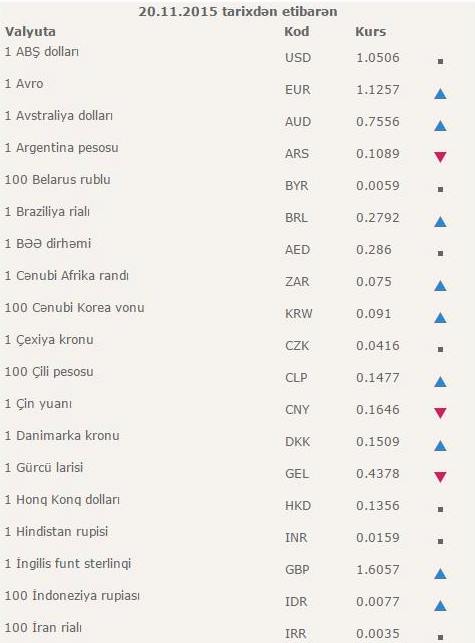Click the unchanged square marker for USD

[441, 62]
